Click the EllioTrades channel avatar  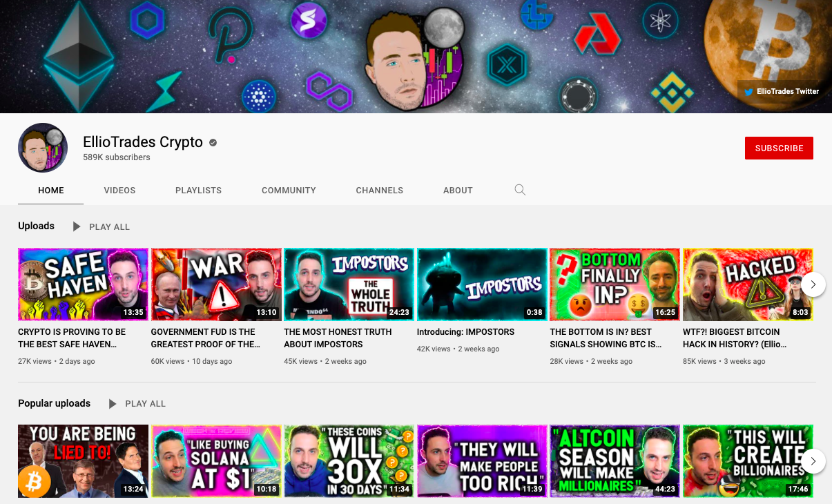[x=43, y=148]
